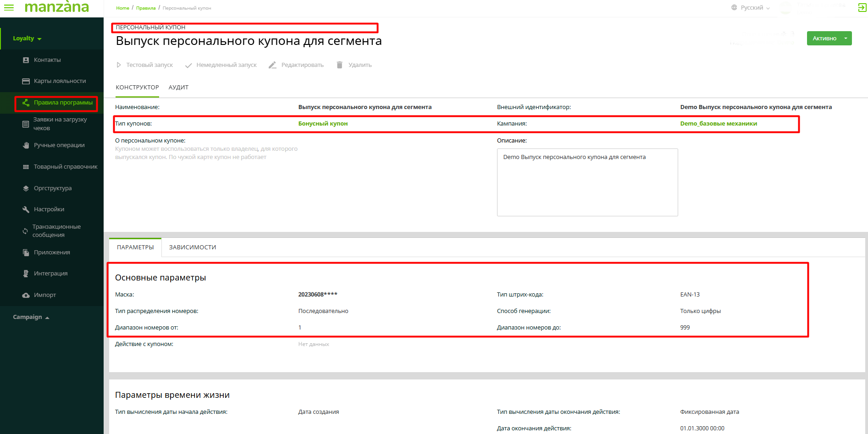Click the Удалить trash icon

[x=339, y=65]
